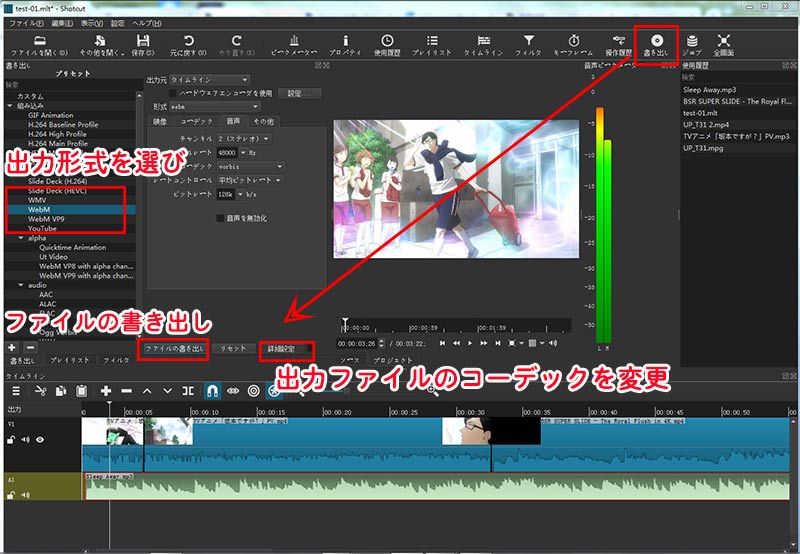Open the History (操作履歴) toolbar icon
This screenshot has width=800, height=554.
coord(618,41)
